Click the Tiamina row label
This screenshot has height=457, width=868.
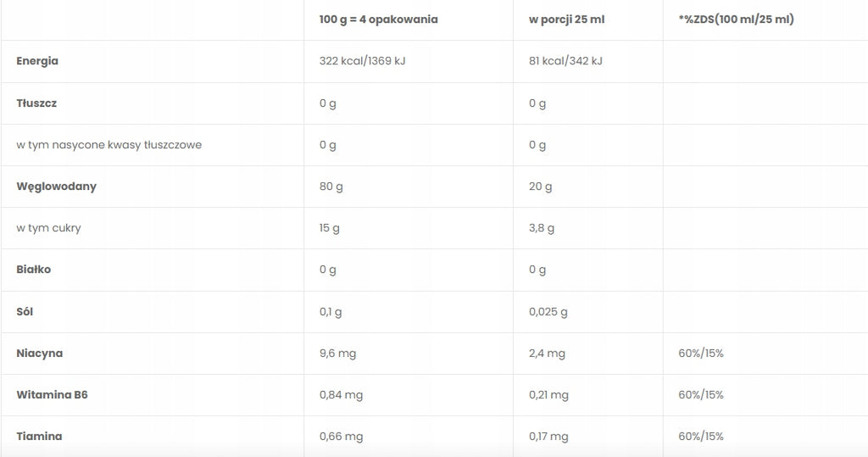39,437
